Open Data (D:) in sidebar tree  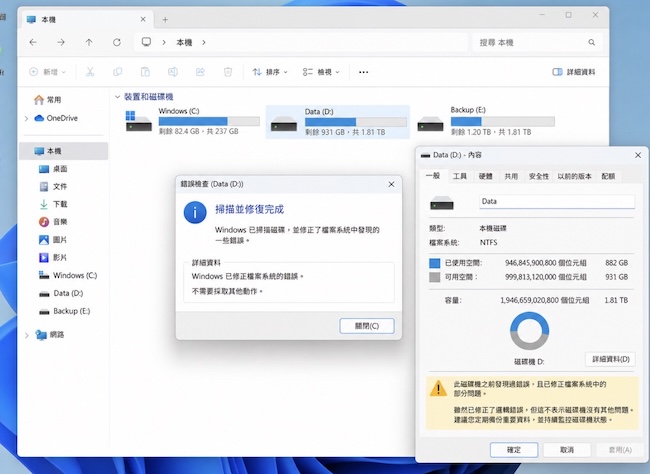pyautogui.click(x=61, y=293)
